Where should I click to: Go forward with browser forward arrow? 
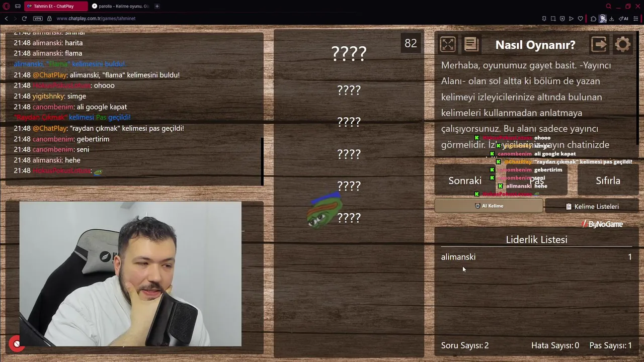tap(15, 19)
